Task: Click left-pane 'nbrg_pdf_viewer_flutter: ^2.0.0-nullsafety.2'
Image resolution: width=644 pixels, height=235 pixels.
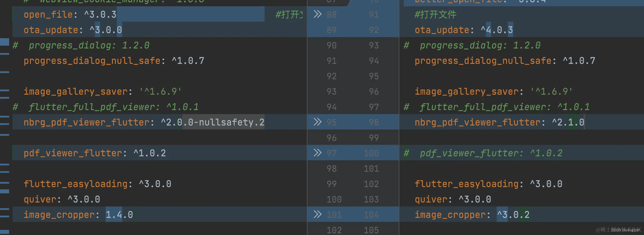Action: 144,122
